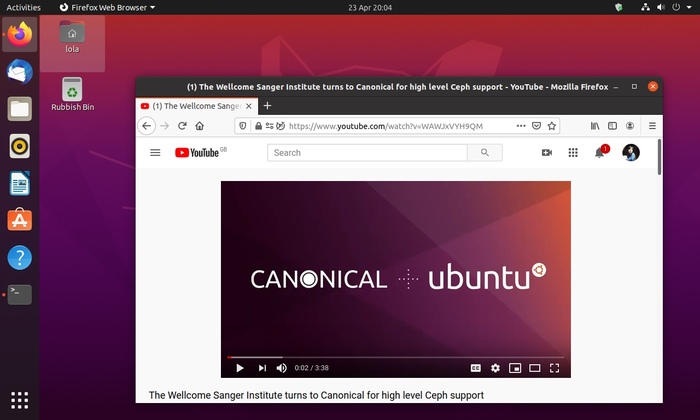Open the Activities overview

tap(24, 7)
